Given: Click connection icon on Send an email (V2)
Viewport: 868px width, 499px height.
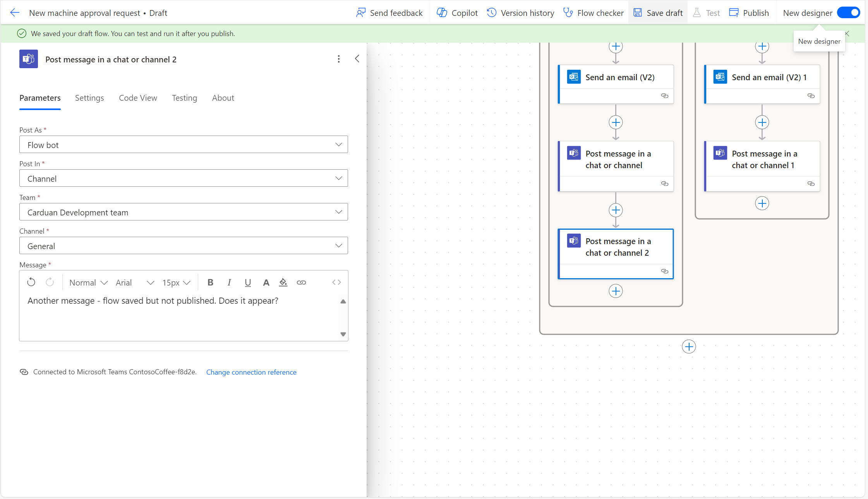Looking at the screenshot, I should coord(665,96).
